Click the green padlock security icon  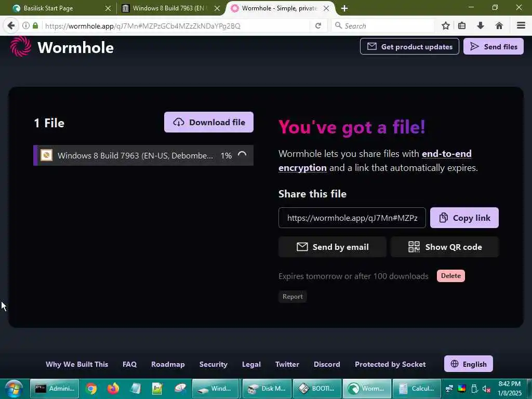tap(35, 25)
